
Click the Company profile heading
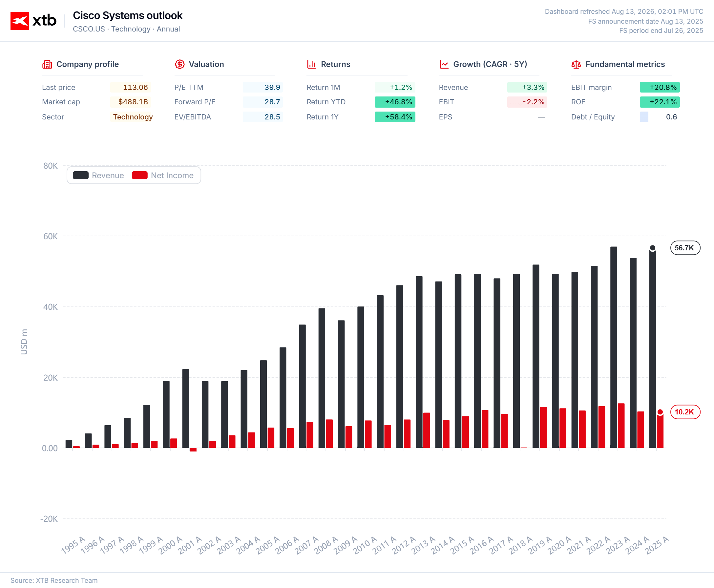[87, 64]
